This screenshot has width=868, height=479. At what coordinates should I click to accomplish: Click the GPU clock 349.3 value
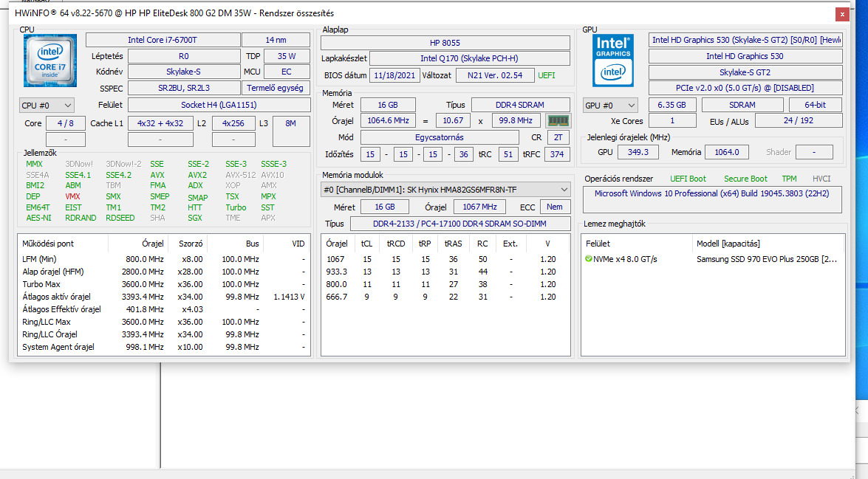pyautogui.click(x=638, y=151)
